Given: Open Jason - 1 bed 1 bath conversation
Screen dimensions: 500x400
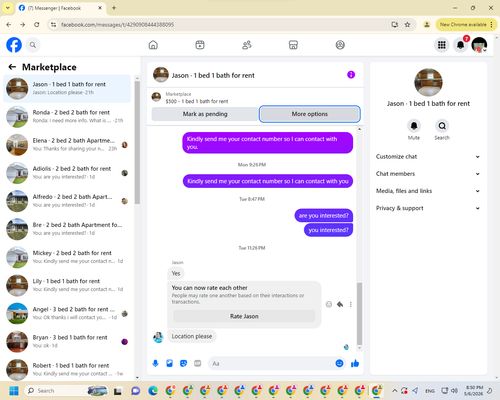Looking at the screenshot, I should coord(67,89).
